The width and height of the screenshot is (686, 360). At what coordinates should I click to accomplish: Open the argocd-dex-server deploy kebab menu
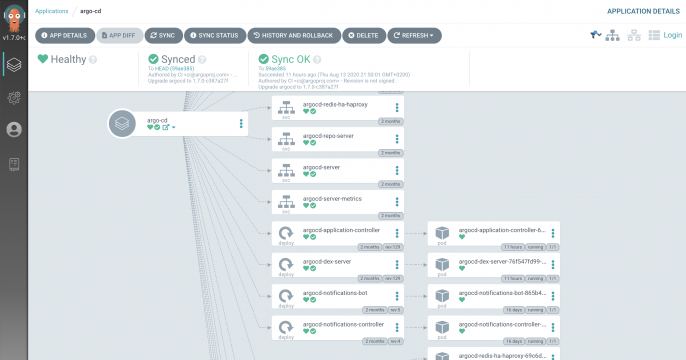397,265
